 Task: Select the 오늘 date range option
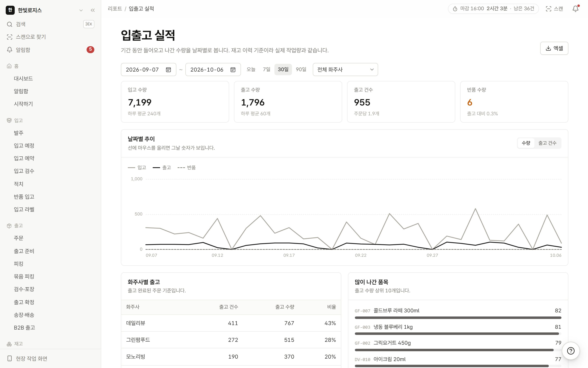tap(251, 69)
